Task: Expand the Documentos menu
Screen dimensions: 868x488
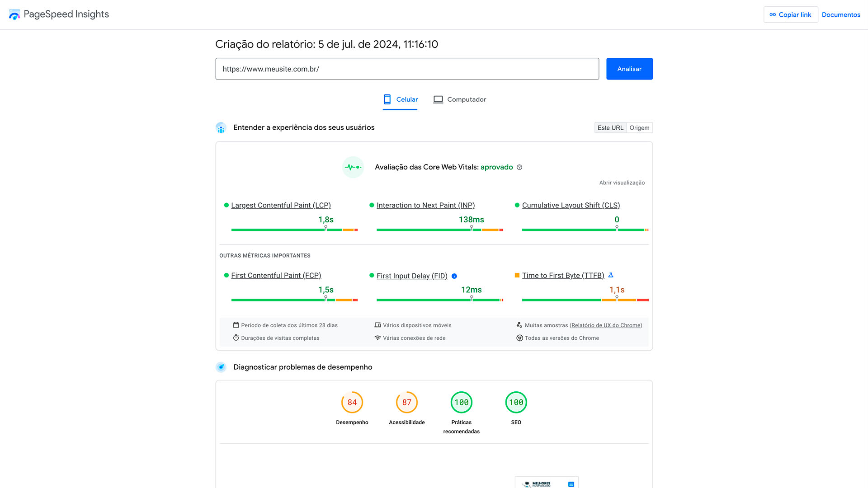Action: pyautogui.click(x=842, y=14)
